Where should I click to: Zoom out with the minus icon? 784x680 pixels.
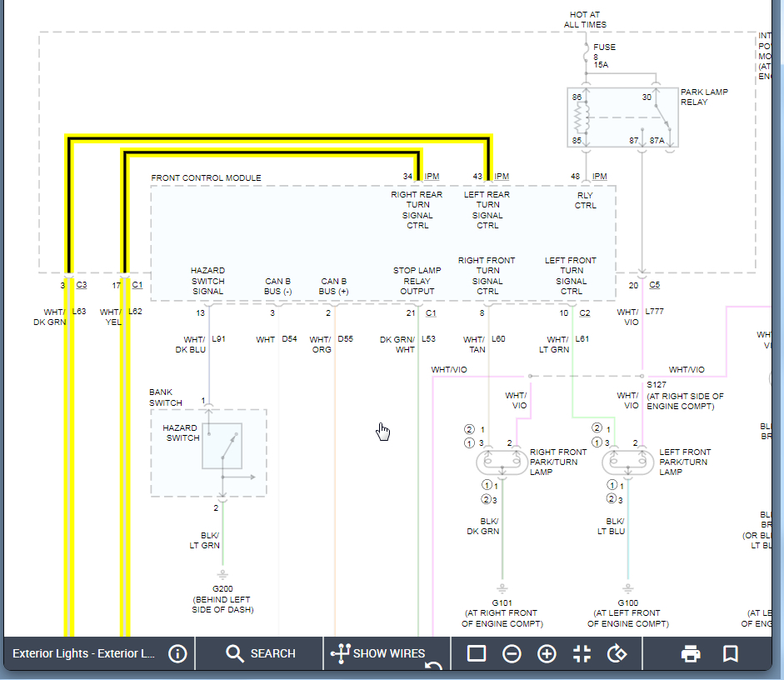[512, 653]
